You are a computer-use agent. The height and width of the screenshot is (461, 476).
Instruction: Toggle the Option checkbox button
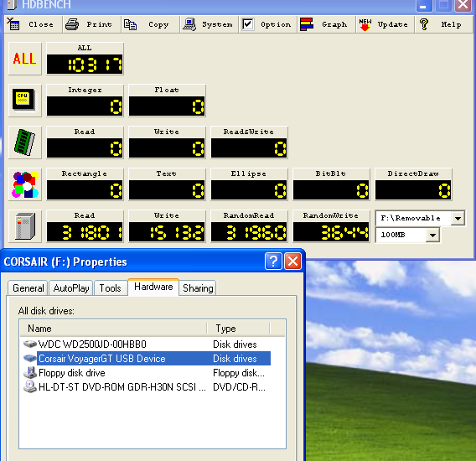[267, 24]
